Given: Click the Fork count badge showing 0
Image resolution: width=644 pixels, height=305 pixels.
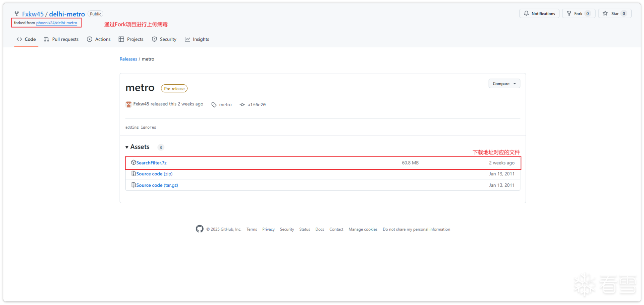Looking at the screenshot, I should 588,13.
